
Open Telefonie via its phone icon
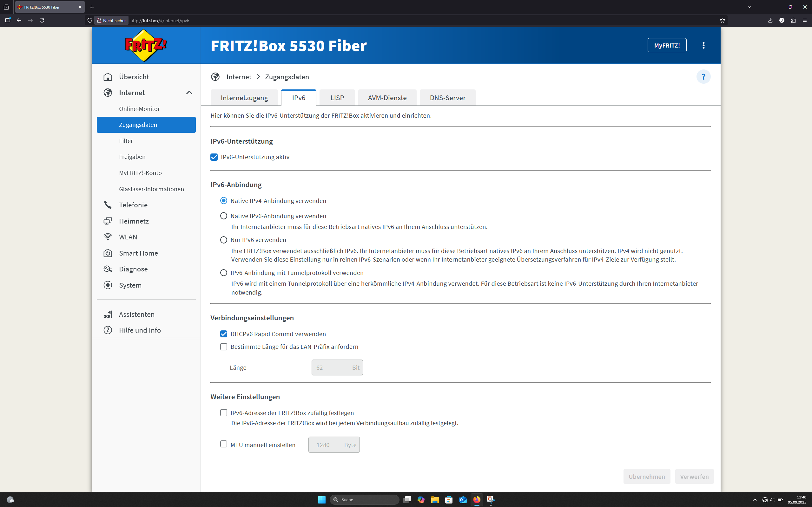click(108, 205)
